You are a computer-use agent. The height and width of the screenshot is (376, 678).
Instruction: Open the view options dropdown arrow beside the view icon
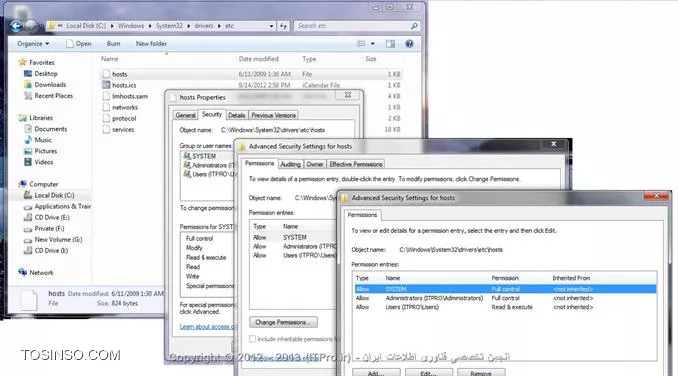click(373, 44)
